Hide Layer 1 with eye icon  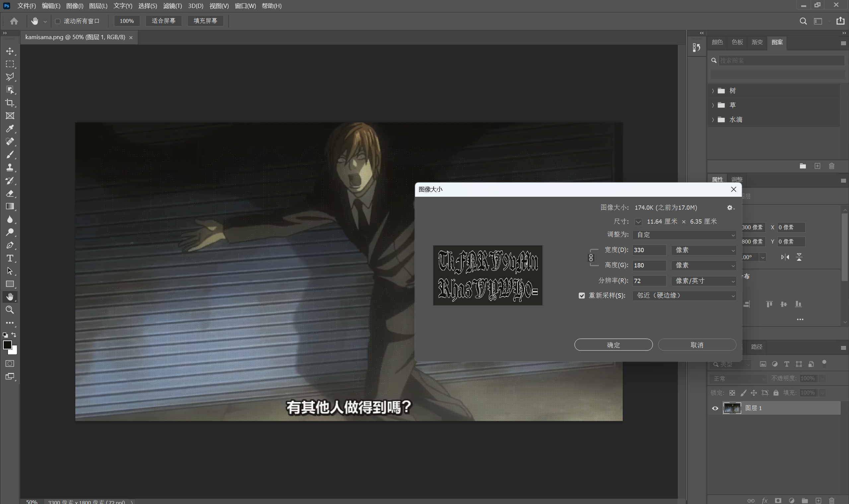(715, 408)
